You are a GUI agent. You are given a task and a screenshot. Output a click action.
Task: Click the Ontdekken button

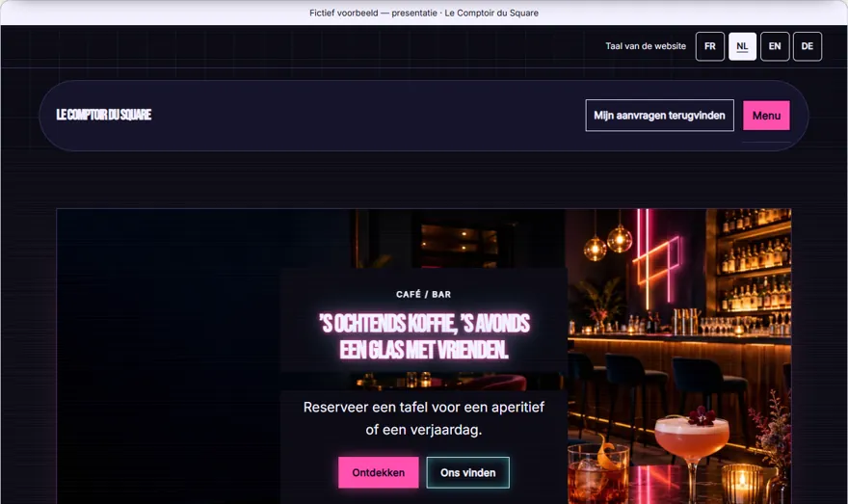[378, 472]
